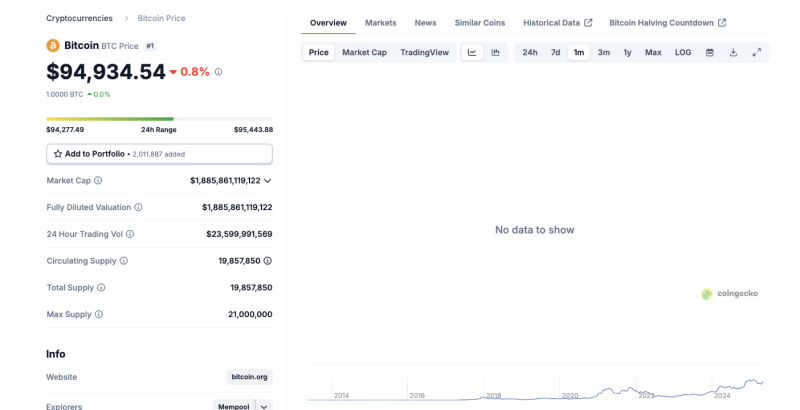The image size is (800, 410).
Task: Show Fully Diluted Valuation info icon
Action: (138, 208)
